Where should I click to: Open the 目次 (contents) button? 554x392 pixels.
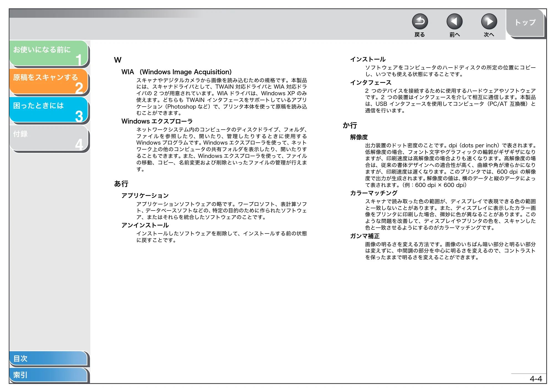click(x=48, y=358)
